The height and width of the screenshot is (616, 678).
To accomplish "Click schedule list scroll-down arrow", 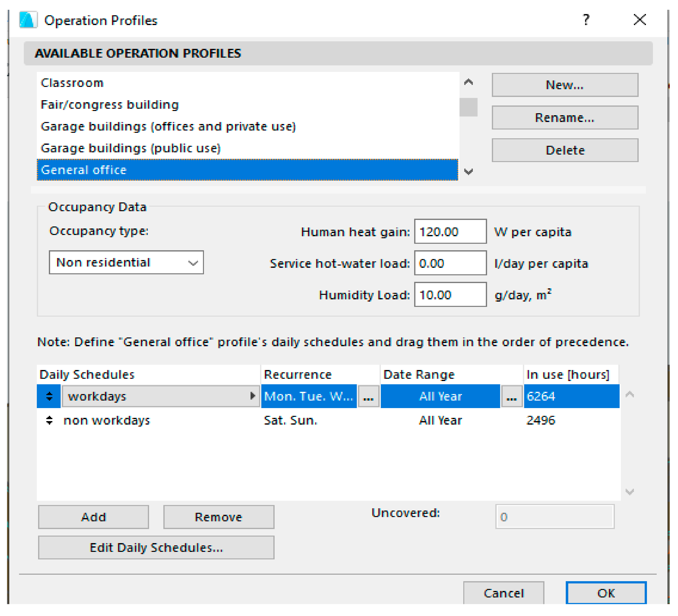I will tap(630, 491).
